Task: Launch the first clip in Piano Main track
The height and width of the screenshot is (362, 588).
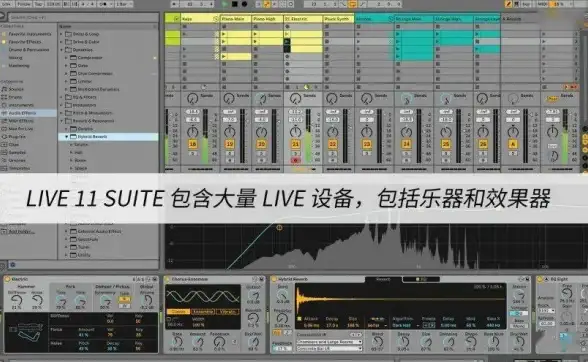Action: coord(224,34)
